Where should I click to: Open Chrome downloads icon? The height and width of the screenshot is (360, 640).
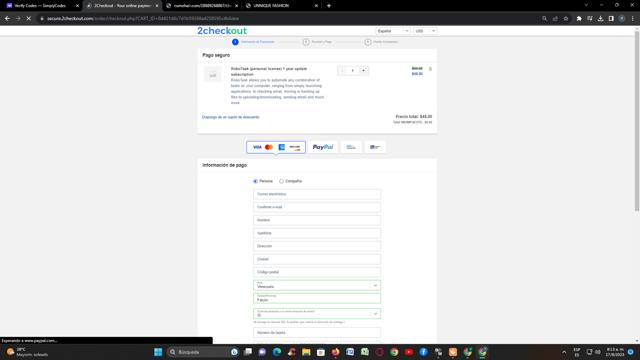(x=600, y=18)
